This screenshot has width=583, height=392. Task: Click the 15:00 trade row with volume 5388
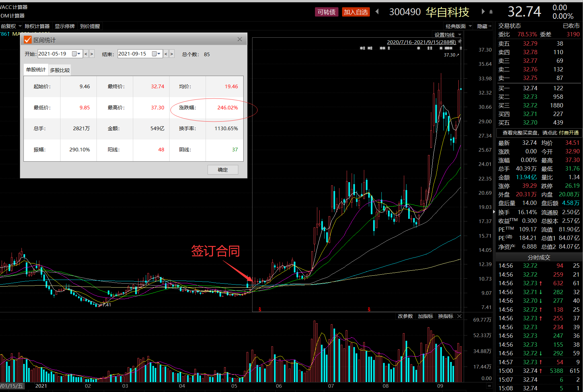[x=539, y=371]
